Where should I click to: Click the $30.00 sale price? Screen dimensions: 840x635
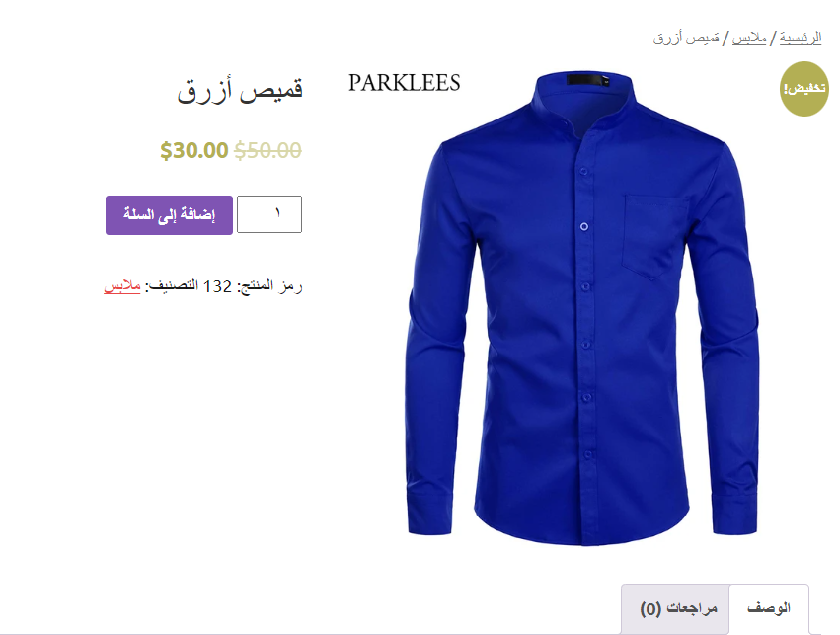193,150
